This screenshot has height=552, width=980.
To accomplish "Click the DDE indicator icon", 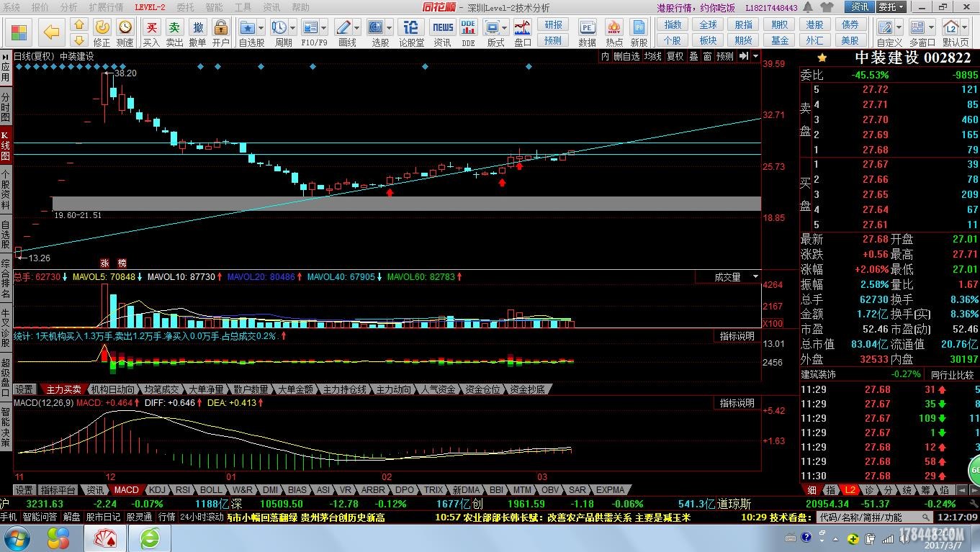I will pyautogui.click(x=468, y=32).
